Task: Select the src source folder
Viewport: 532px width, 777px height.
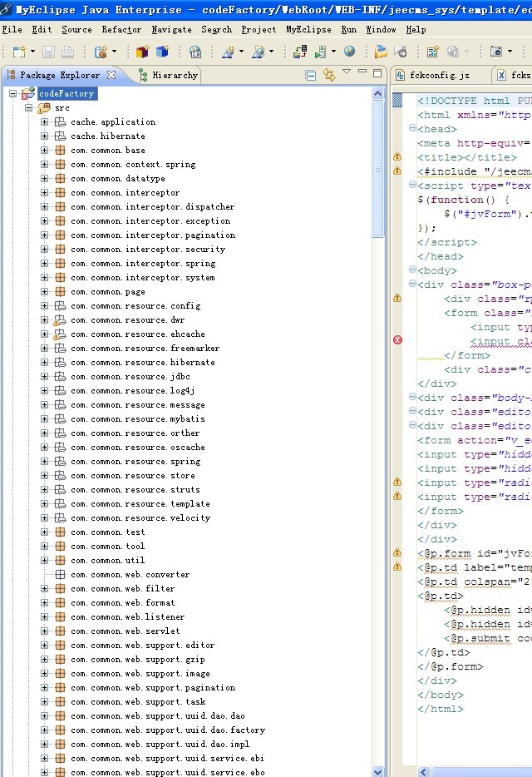Action: pyautogui.click(x=62, y=107)
